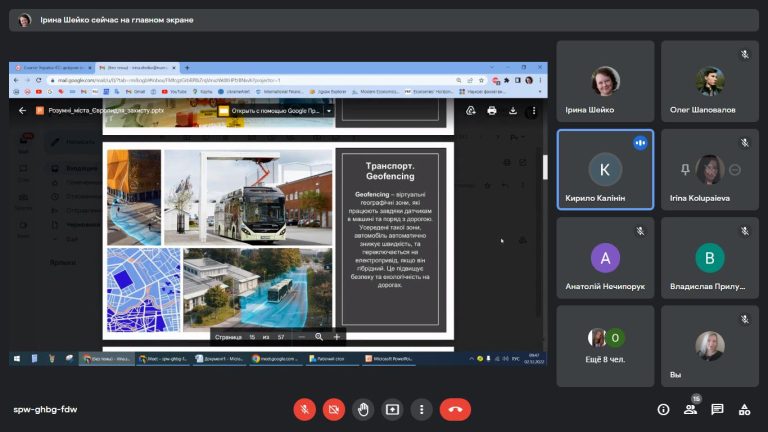Open the 'Ещё 8 чел.' tile
Screen dimensions: 768x432
pyautogui.click(x=605, y=346)
